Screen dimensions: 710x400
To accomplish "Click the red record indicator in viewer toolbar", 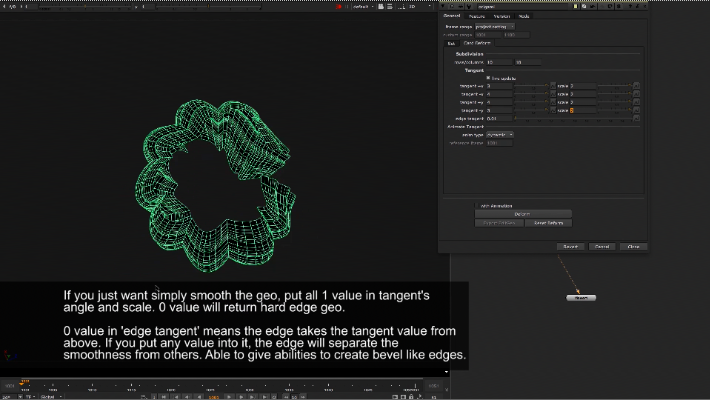I will [341, 7].
